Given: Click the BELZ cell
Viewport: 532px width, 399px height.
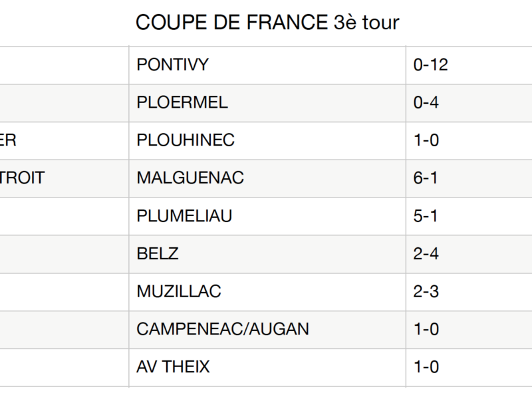Looking at the screenshot, I should 158,254.
